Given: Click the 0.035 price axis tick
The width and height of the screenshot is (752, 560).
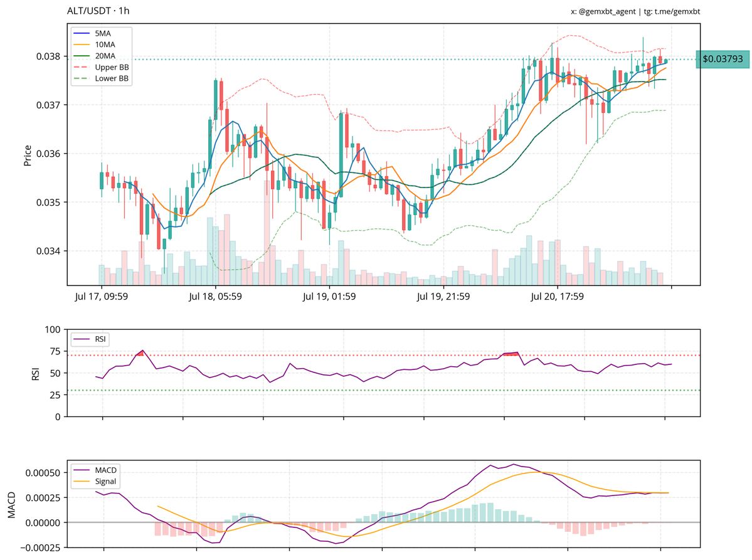Looking at the screenshot, I should (x=48, y=203).
